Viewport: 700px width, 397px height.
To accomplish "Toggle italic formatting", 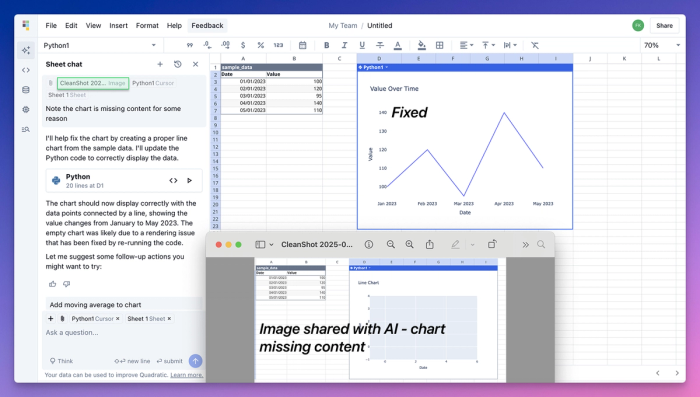I will pos(344,45).
